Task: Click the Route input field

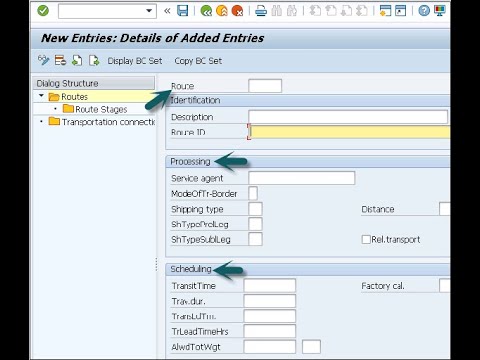Action: pyautogui.click(x=265, y=86)
